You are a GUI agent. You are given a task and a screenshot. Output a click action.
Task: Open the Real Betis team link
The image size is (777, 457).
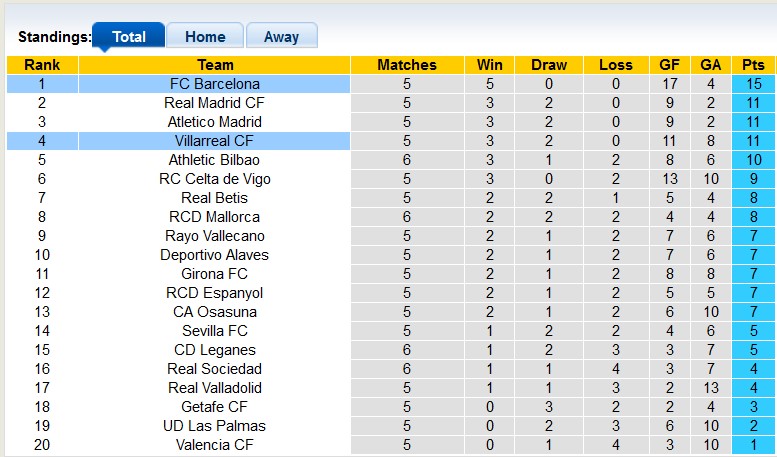point(215,198)
